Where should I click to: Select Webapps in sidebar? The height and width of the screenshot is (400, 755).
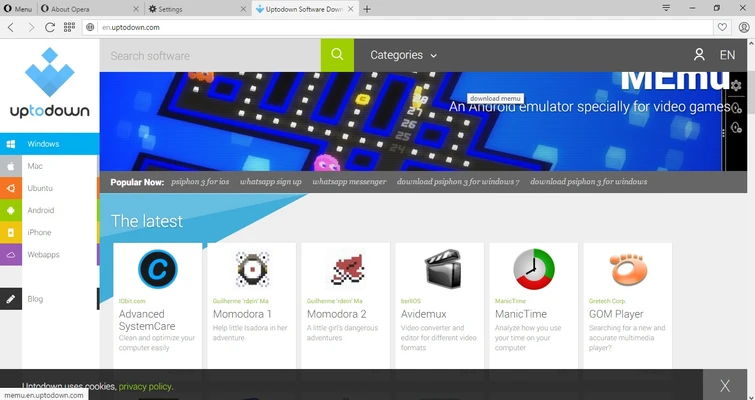click(x=50, y=255)
